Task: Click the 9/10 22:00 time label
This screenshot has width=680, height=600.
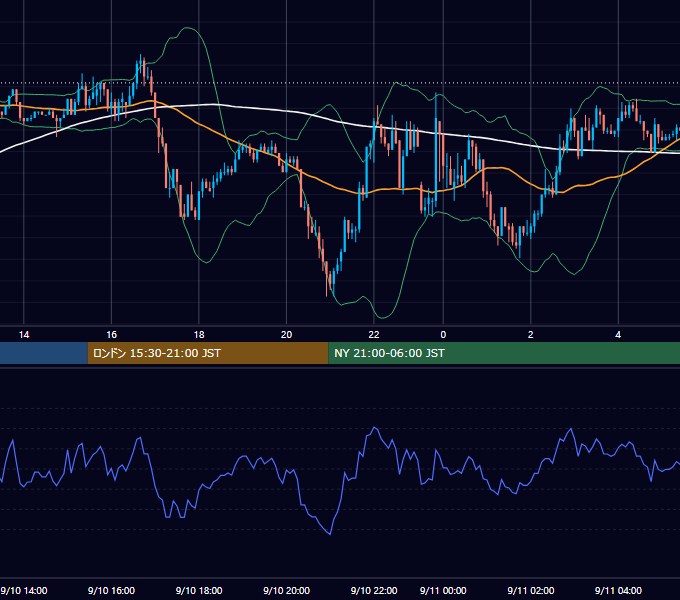Action: coord(373,590)
